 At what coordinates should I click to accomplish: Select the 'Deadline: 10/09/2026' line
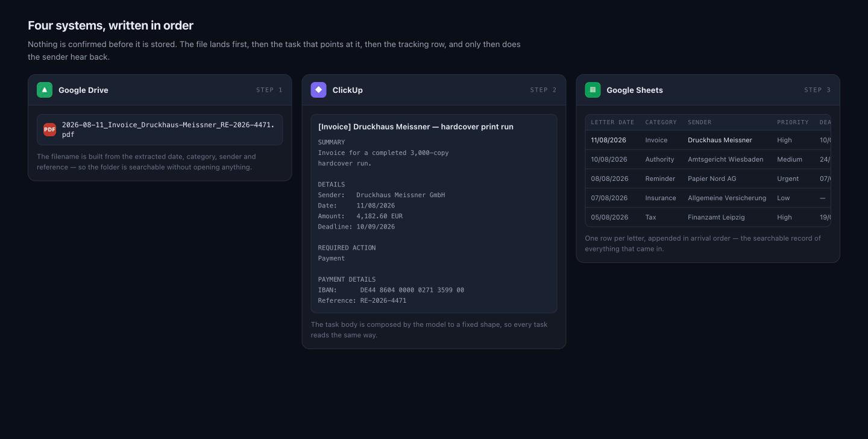pos(357,227)
